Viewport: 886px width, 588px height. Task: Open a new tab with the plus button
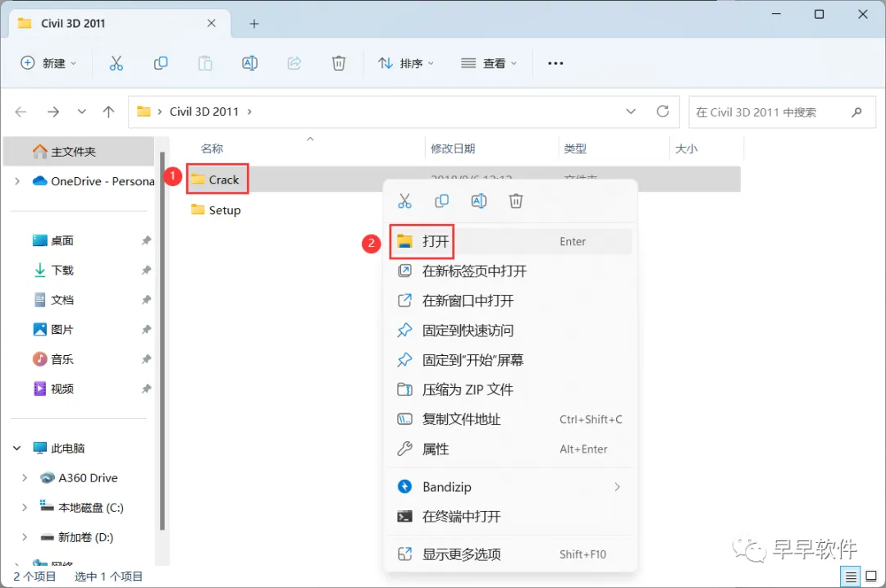point(254,24)
